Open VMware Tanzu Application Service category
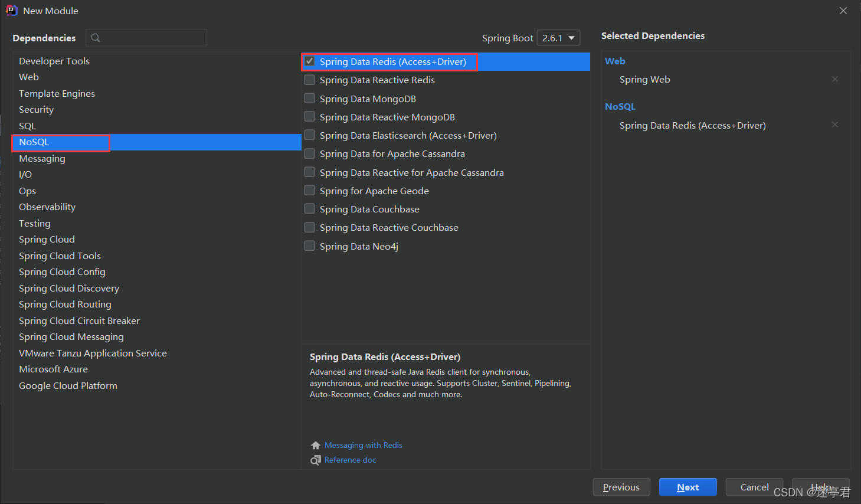 click(x=157, y=353)
